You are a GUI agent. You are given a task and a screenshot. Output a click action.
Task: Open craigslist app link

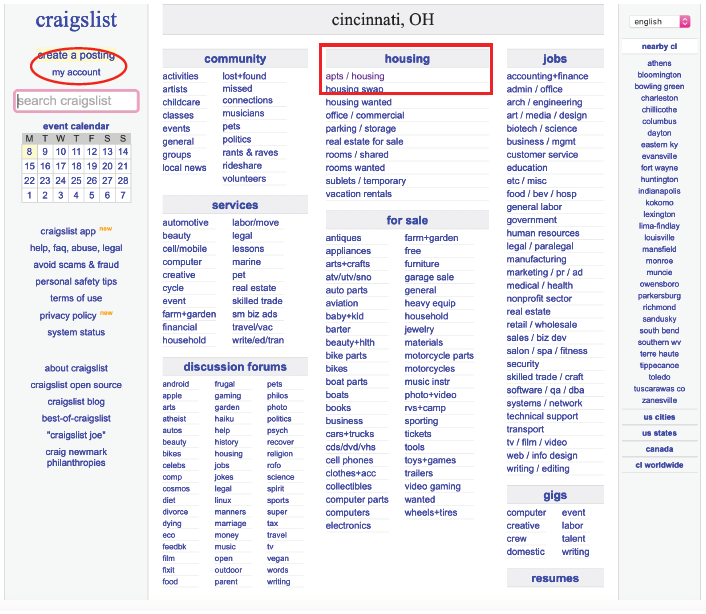click(68, 231)
